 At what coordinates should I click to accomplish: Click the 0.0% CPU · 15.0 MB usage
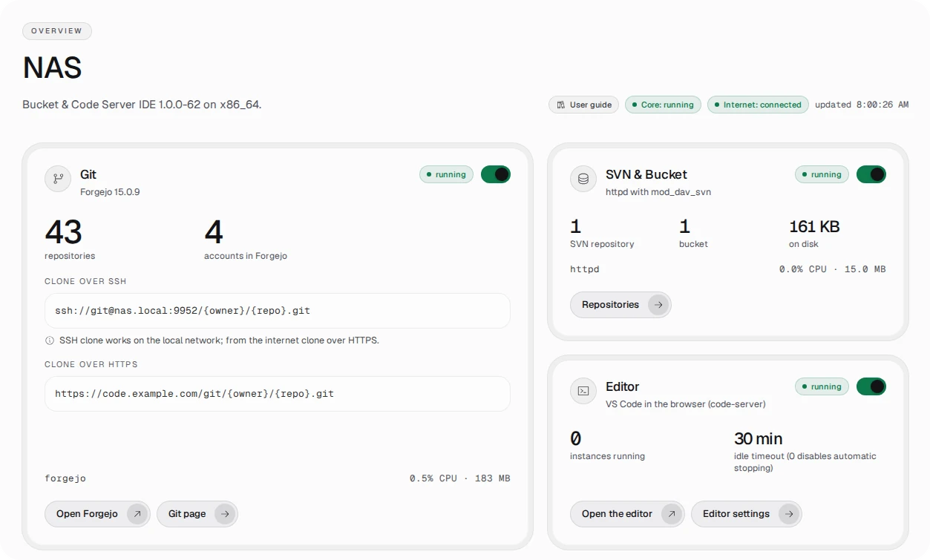point(833,269)
